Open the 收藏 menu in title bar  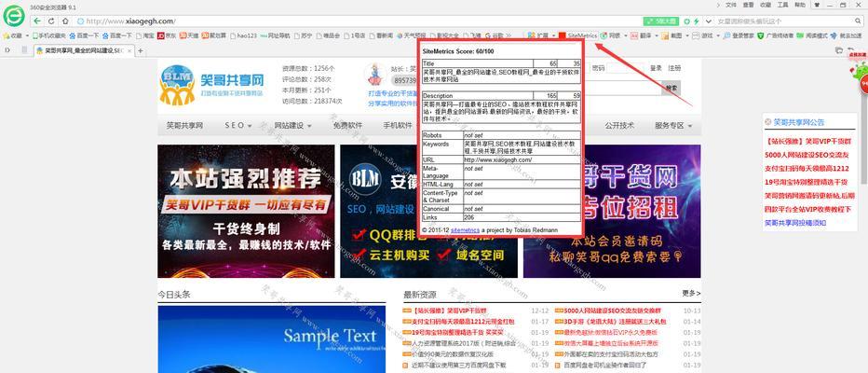click(765, 5)
